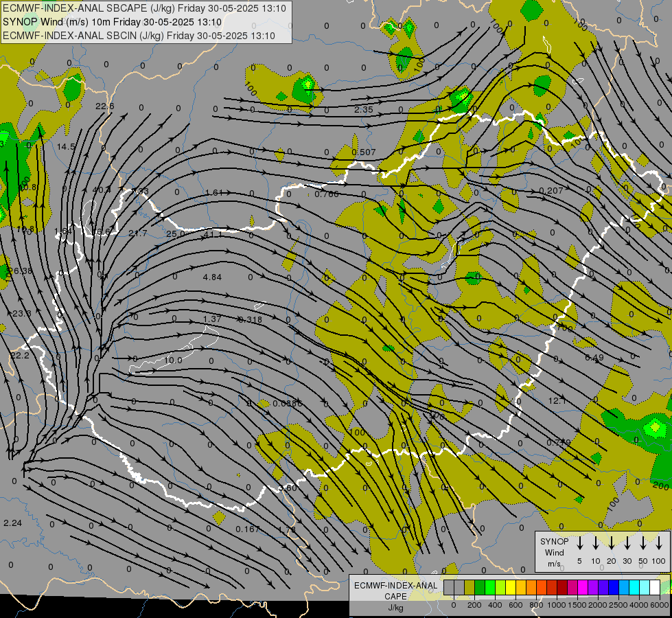Click the map value 2.24
The height and width of the screenshot is (618, 672).
[x=12, y=523]
